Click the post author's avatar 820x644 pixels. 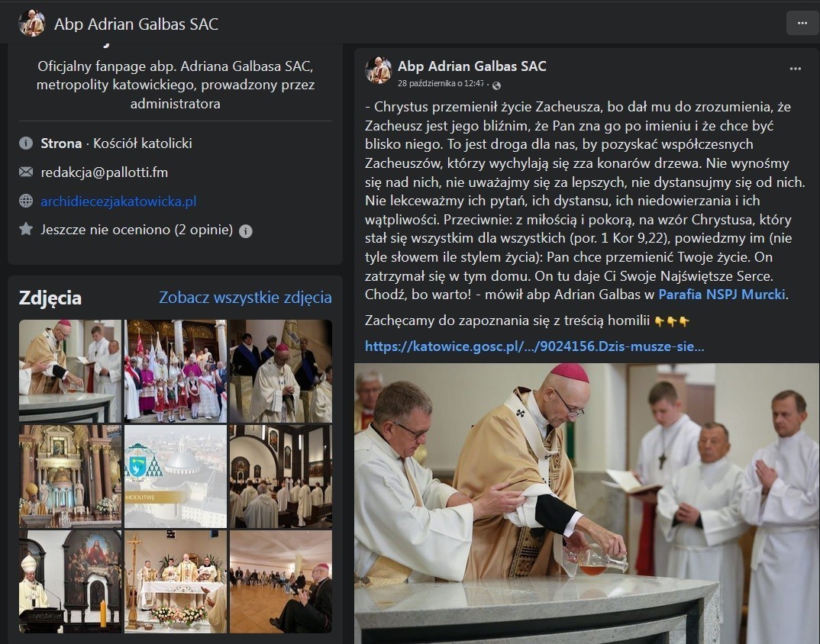379,70
